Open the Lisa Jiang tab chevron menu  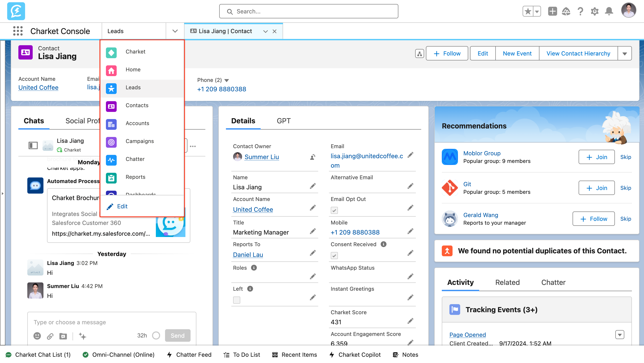266,31
